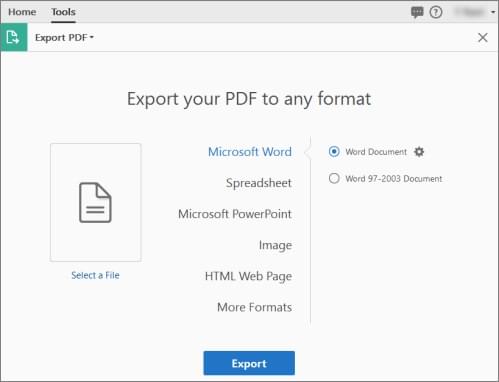Choose Image export format
The height and width of the screenshot is (382, 499).
(275, 245)
